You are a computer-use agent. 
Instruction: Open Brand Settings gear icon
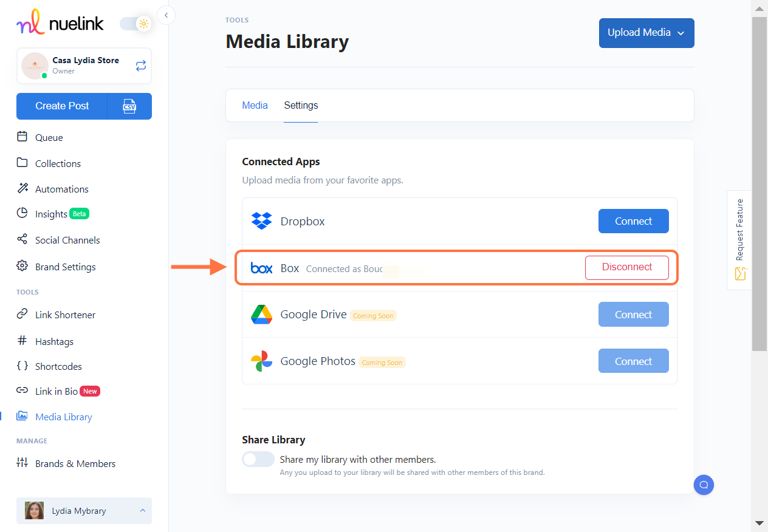(x=22, y=266)
